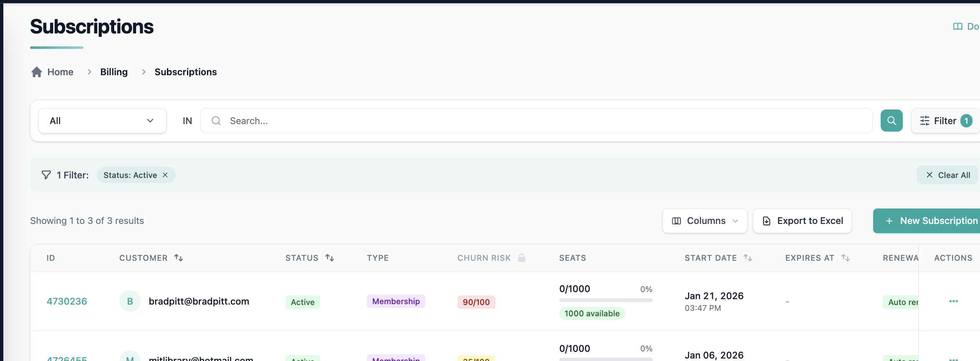
Task: Create a New Subscription
Action: [x=927, y=221]
